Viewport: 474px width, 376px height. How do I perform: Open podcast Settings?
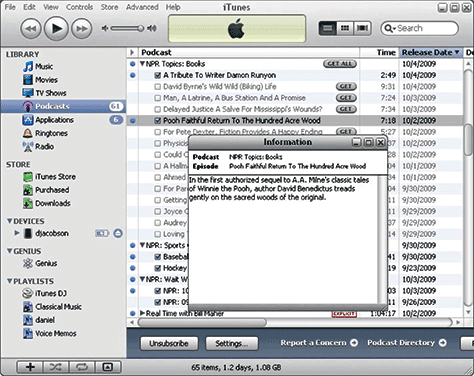point(232,343)
